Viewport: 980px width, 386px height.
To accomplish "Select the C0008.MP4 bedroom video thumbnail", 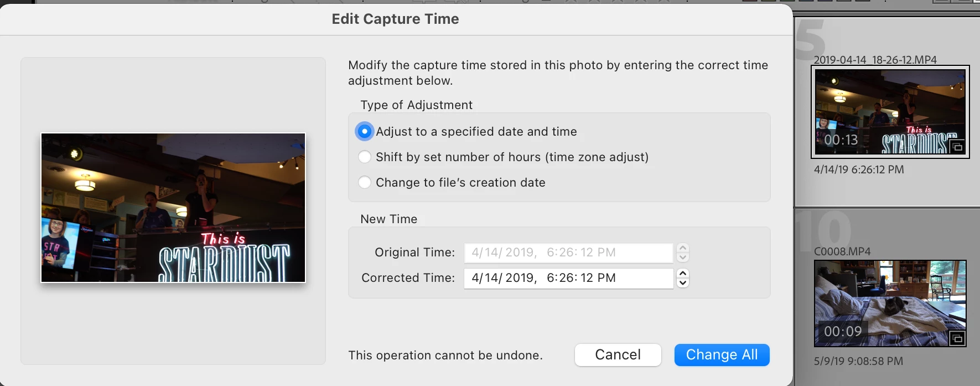I will click(x=890, y=303).
